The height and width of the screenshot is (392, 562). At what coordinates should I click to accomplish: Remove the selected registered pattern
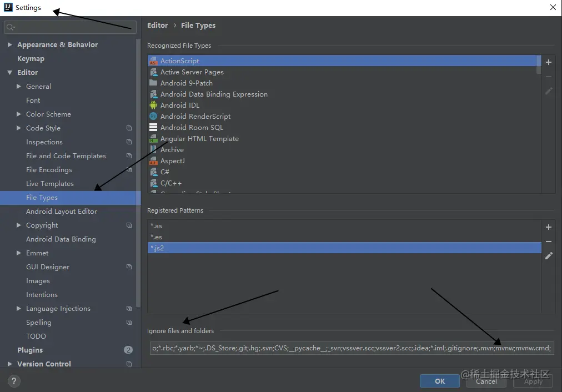548,242
